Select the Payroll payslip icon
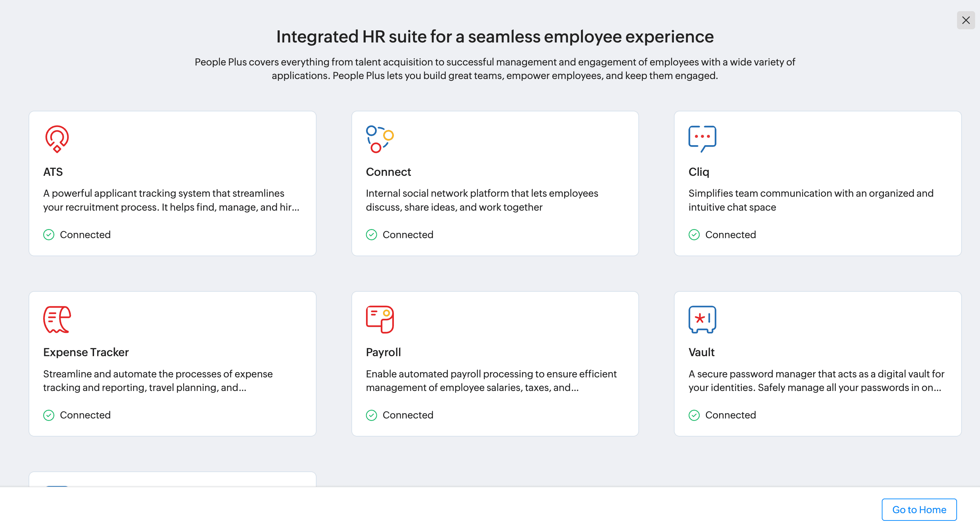This screenshot has width=980, height=525. pos(379,320)
